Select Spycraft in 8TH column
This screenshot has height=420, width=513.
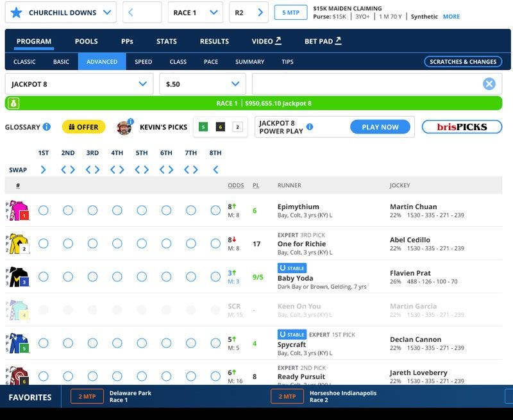tap(215, 342)
